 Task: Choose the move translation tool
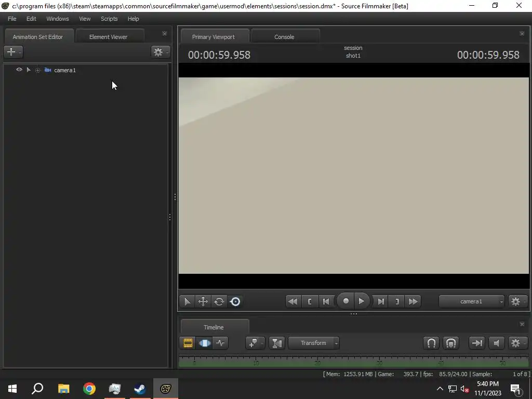tap(203, 301)
